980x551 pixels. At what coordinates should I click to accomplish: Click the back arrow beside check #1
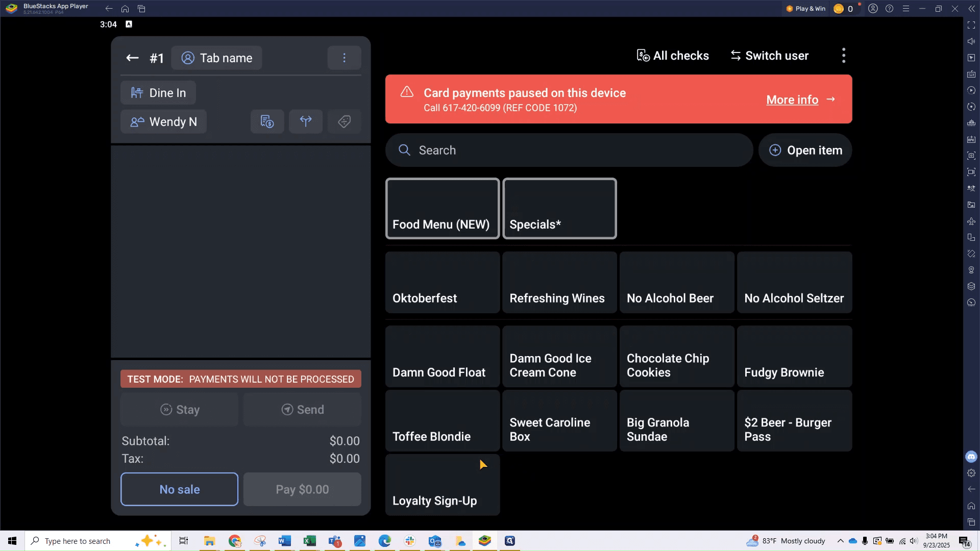[x=132, y=58]
